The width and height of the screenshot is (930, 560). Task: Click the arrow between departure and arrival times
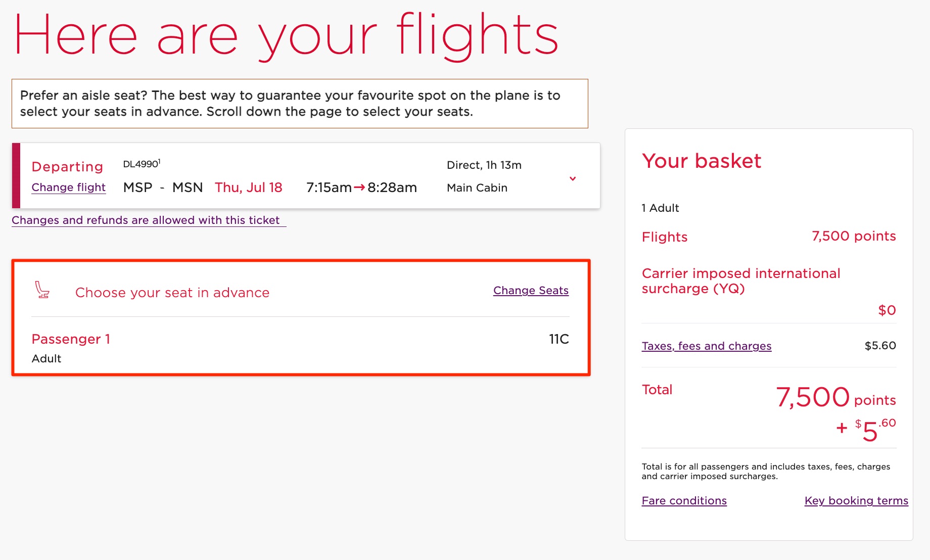pyautogui.click(x=359, y=187)
